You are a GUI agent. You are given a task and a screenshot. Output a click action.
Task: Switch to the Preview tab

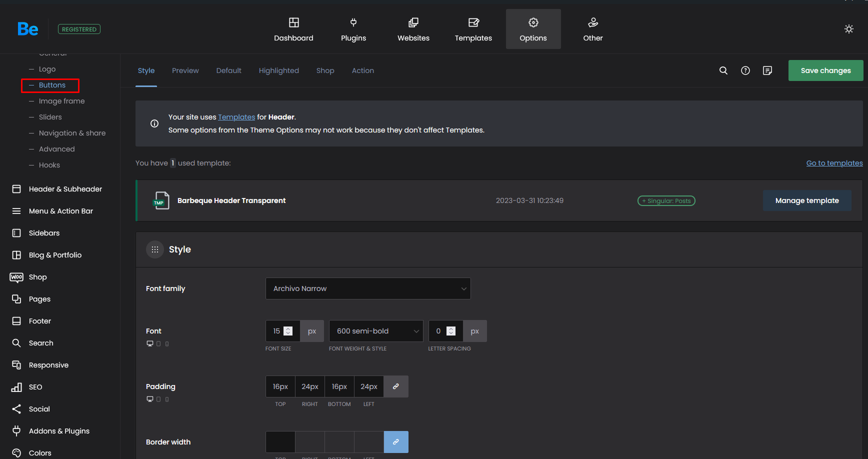(x=185, y=70)
